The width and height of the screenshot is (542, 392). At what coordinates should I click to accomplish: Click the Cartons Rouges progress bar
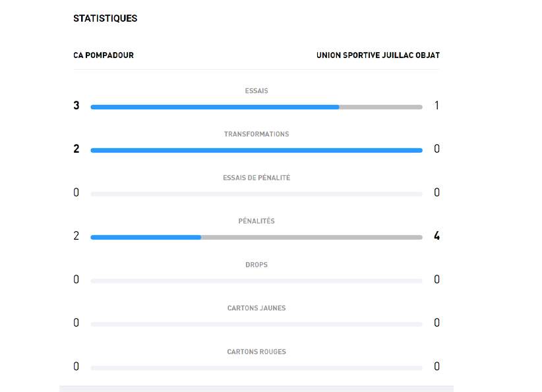pos(256,368)
